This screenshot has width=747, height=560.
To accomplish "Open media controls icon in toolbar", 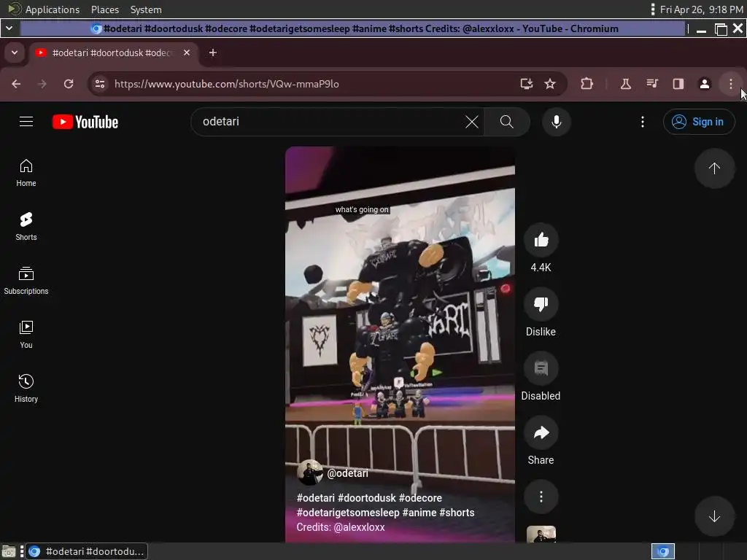I will pyautogui.click(x=652, y=84).
